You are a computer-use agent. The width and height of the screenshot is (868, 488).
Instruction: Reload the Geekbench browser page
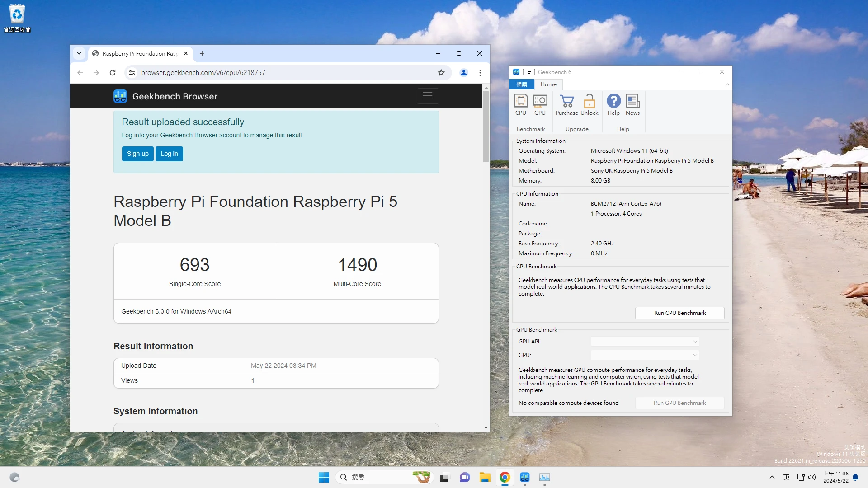(113, 73)
